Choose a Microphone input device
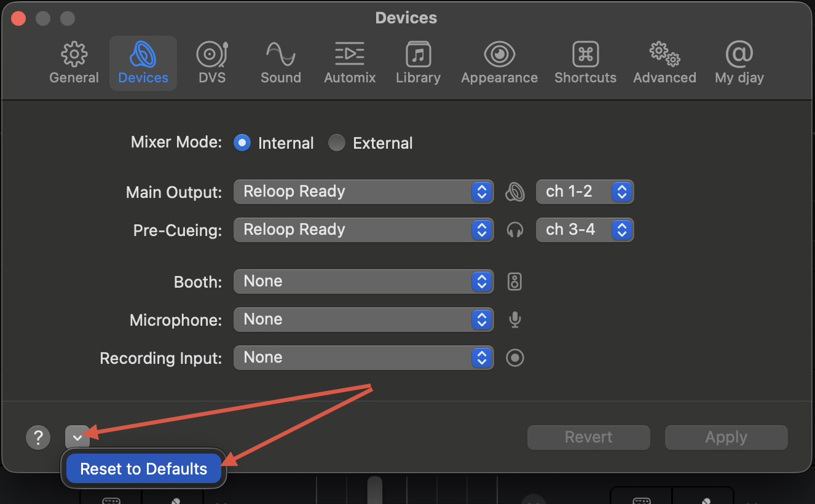 pos(363,320)
